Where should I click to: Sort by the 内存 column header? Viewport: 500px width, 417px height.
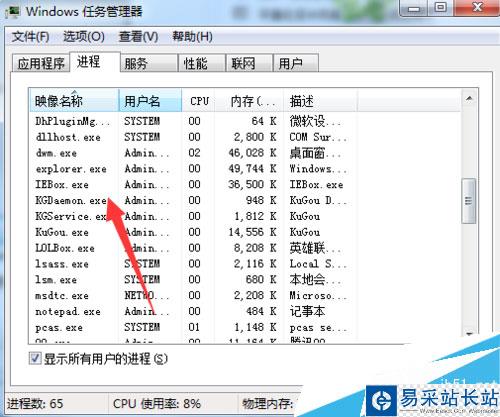coord(250,101)
